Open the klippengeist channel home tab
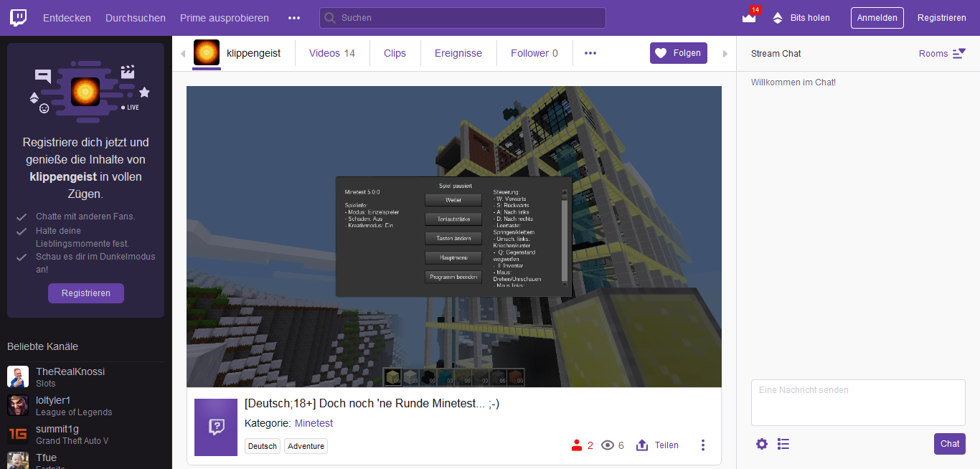The width and height of the screenshot is (980, 469). tap(253, 53)
